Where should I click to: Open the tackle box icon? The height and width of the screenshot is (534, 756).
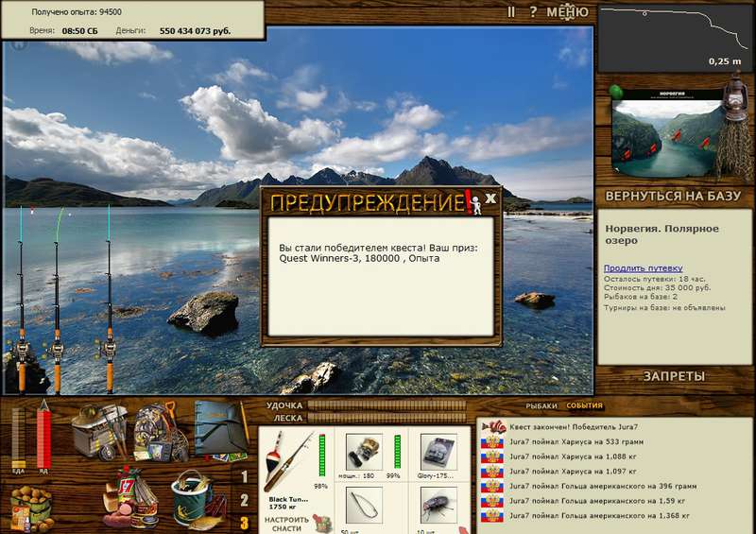coord(99,432)
